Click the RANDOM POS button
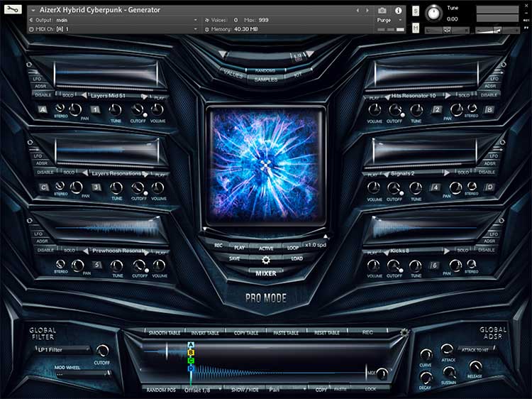Viewport: 532px width, 399px height. pyautogui.click(x=161, y=390)
